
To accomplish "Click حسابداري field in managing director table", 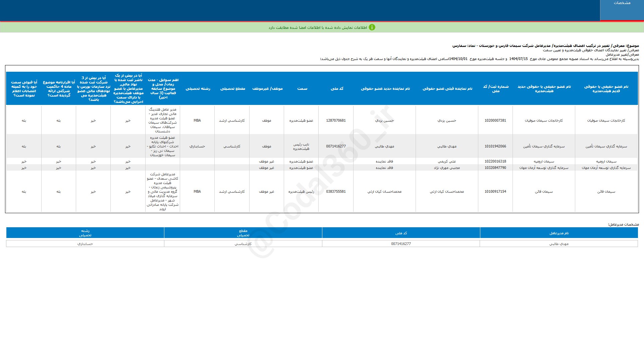I will [85, 244].
